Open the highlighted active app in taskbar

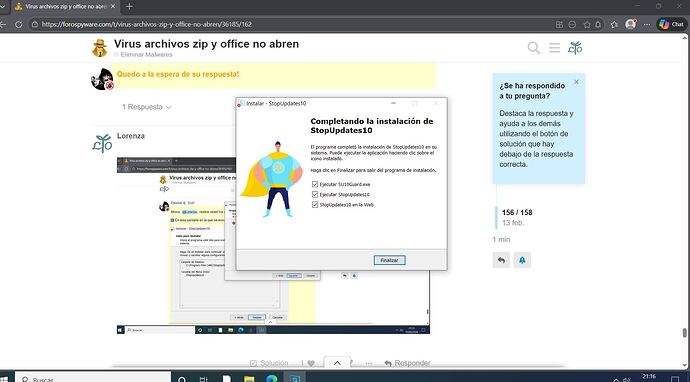294,378
